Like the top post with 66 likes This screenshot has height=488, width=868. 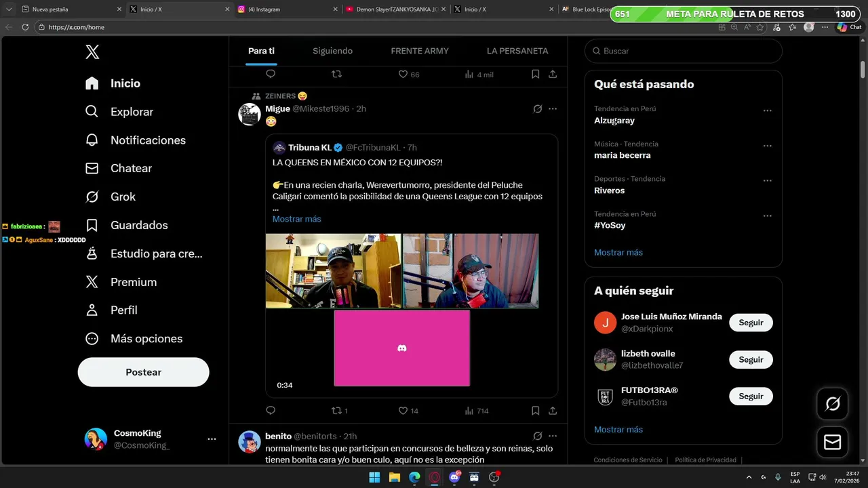pyautogui.click(x=408, y=74)
